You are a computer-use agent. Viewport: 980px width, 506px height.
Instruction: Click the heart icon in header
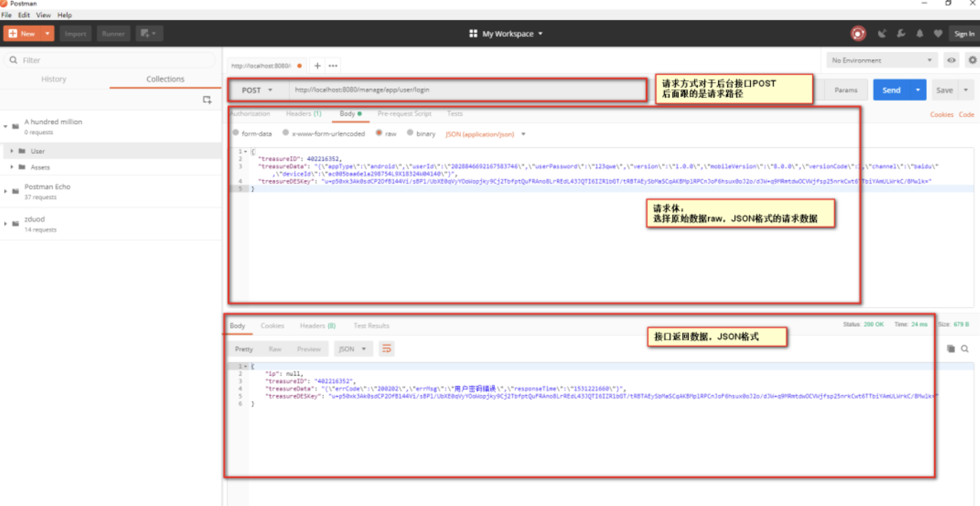[938, 33]
